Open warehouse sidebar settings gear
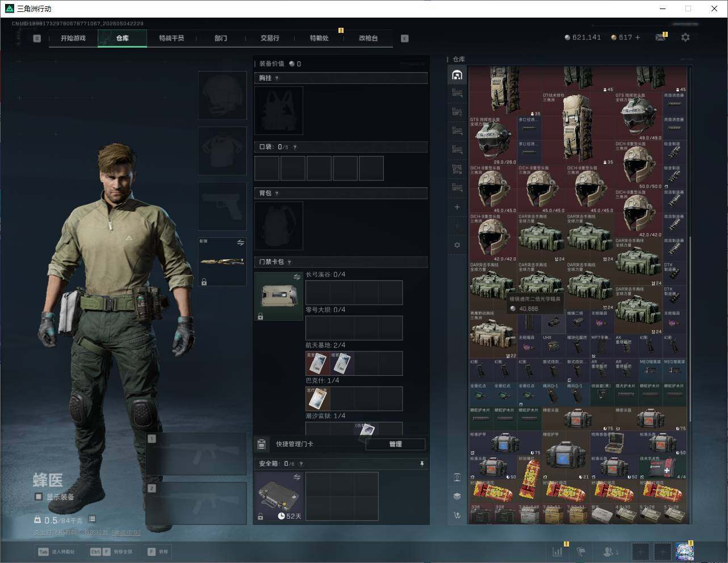 click(457, 245)
